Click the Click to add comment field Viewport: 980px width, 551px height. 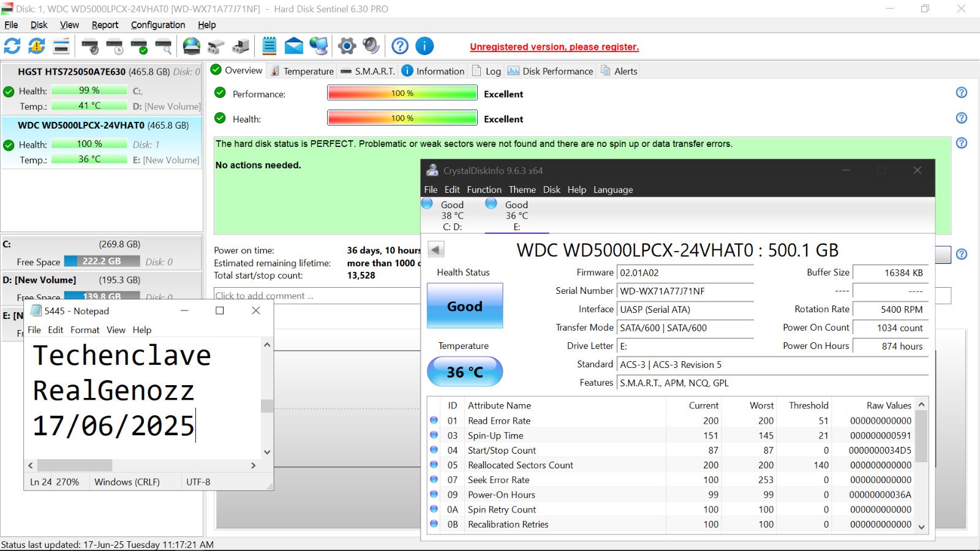[317, 296]
